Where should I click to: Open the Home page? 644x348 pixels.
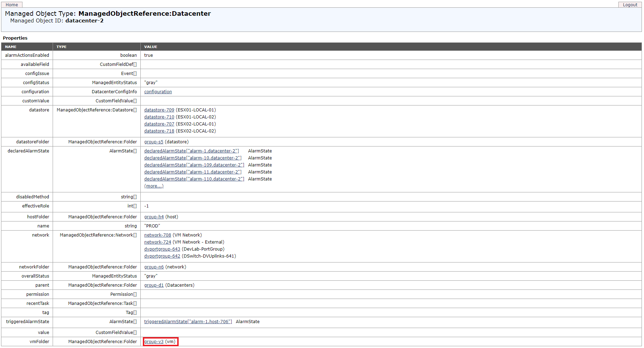[x=12, y=5]
